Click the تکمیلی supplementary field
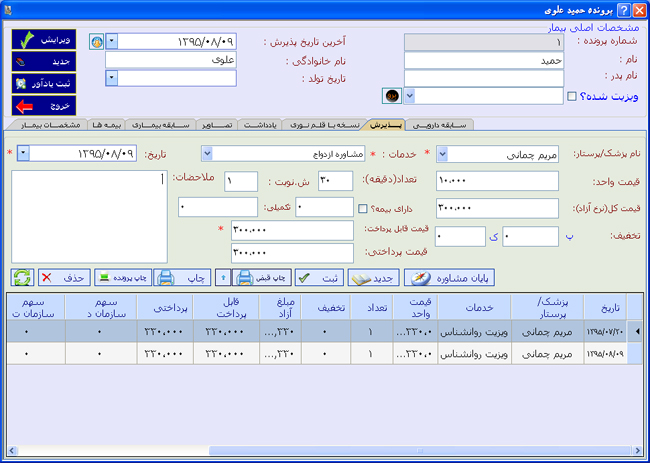650x463 pixels. 218,207
